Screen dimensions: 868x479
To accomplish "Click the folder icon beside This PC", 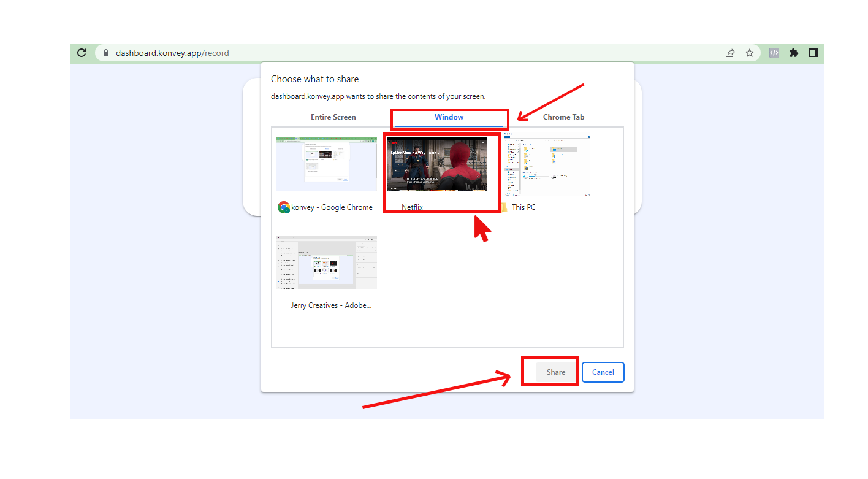I will [504, 207].
